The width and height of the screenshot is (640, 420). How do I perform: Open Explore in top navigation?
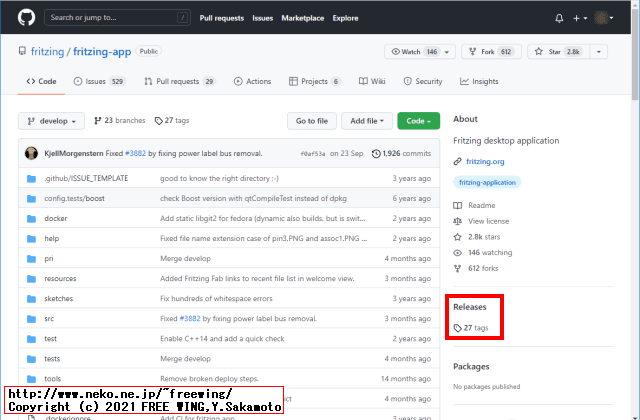(345, 18)
